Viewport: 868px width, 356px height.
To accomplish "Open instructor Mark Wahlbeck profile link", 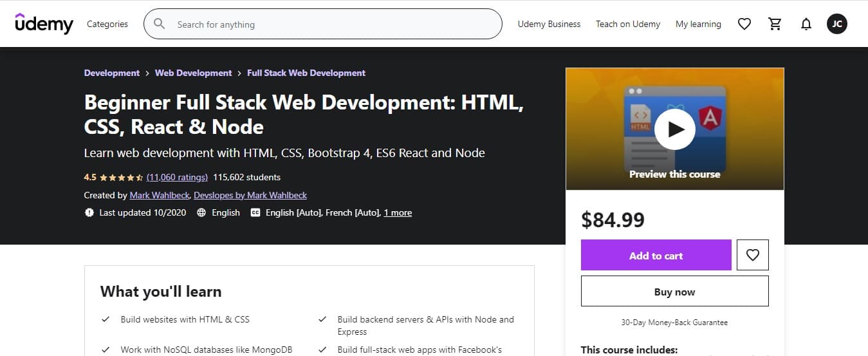I will [x=160, y=195].
